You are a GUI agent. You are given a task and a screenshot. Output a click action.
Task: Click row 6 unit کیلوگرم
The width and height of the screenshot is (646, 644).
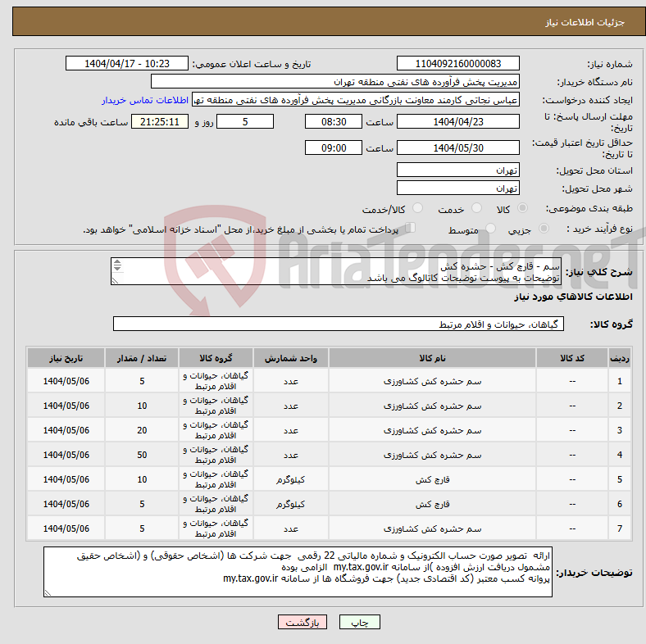click(291, 504)
